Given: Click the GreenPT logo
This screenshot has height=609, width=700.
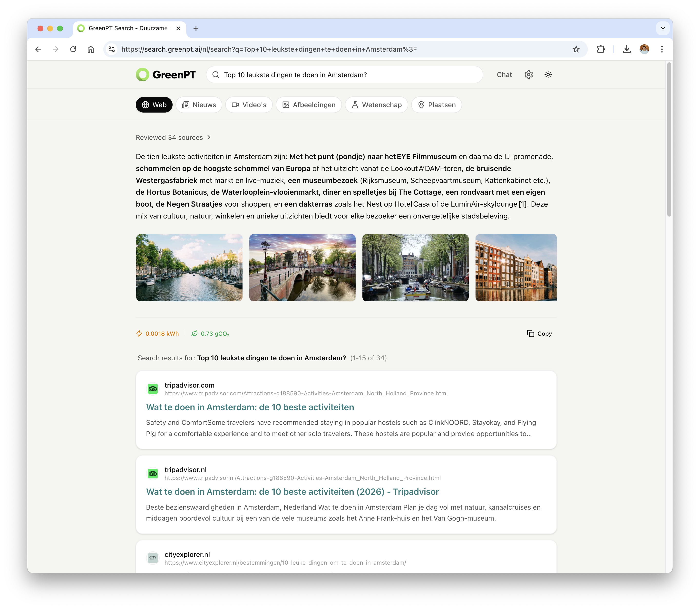Looking at the screenshot, I should point(166,75).
